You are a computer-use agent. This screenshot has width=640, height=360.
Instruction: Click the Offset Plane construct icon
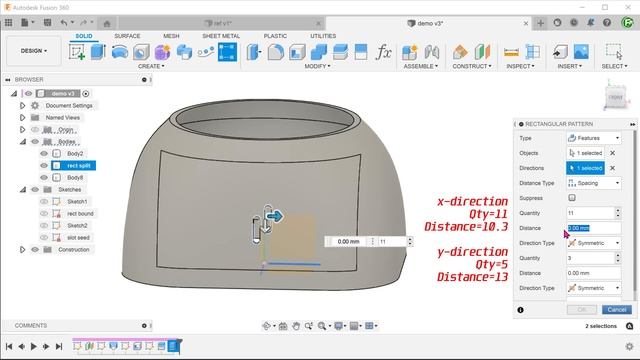point(460,52)
